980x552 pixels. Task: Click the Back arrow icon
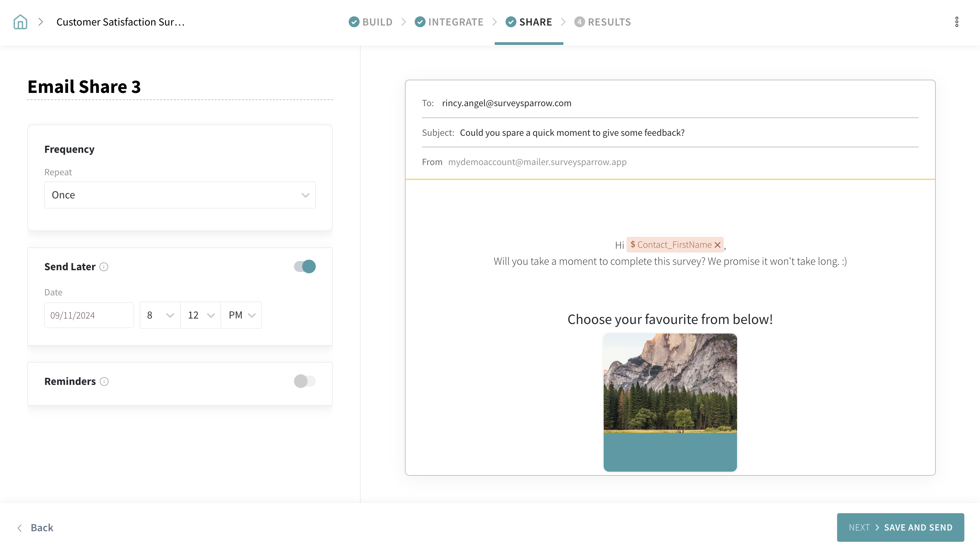[20, 527]
